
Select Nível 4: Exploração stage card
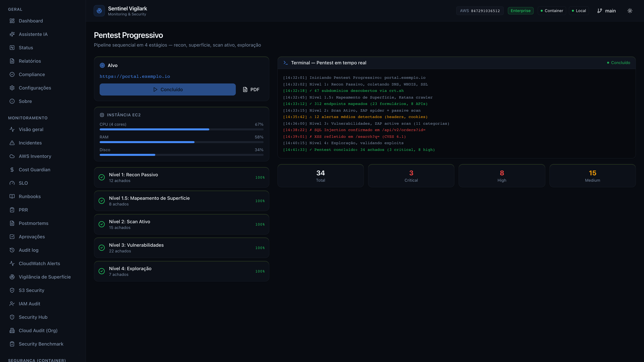coord(181,271)
